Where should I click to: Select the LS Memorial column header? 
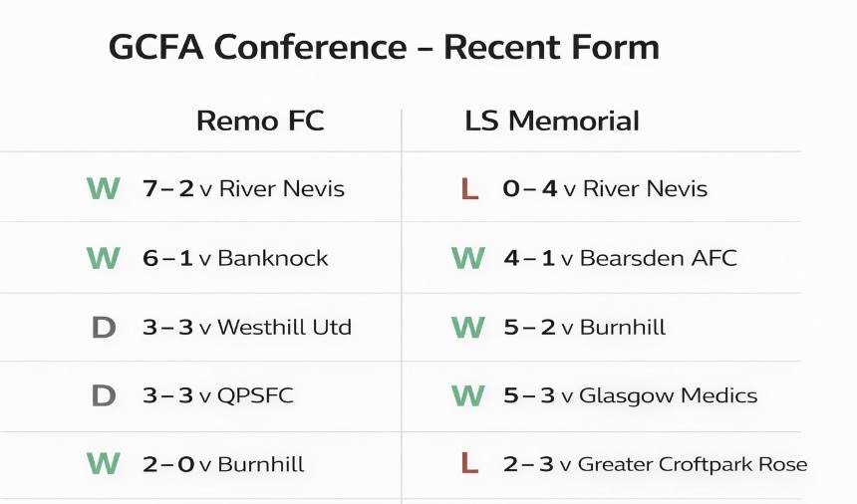click(x=552, y=122)
